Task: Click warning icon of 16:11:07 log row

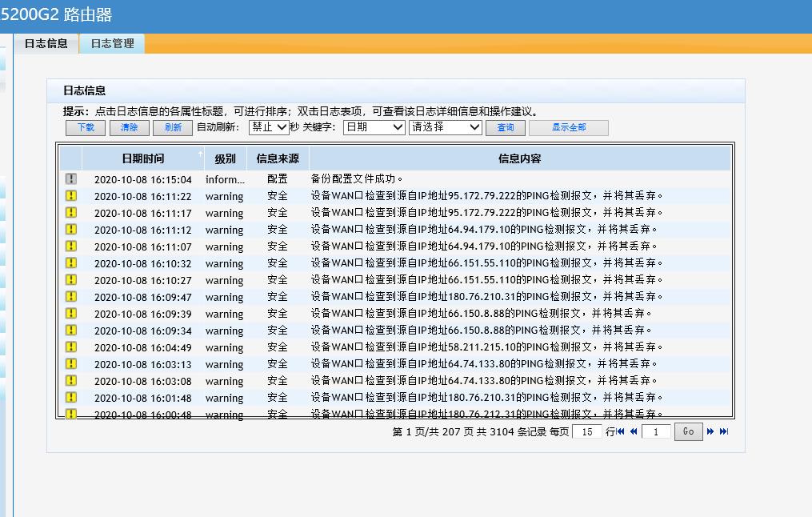Action: pyautogui.click(x=71, y=246)
